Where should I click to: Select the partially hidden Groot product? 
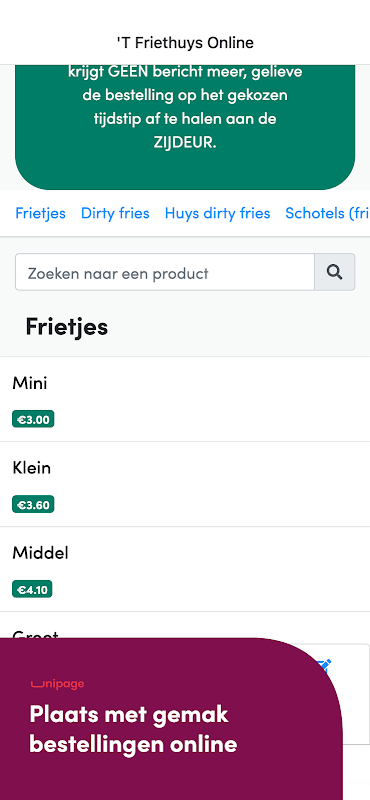click(x=185, y=626)
